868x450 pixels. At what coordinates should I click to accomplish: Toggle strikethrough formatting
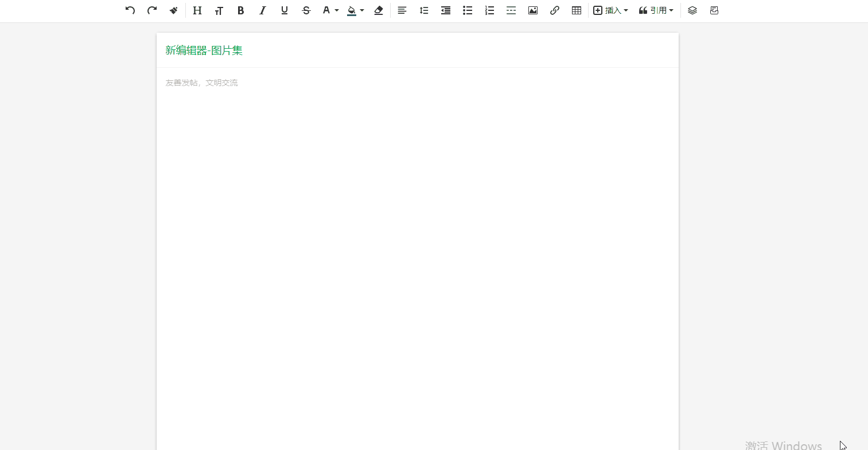[306, 10]
